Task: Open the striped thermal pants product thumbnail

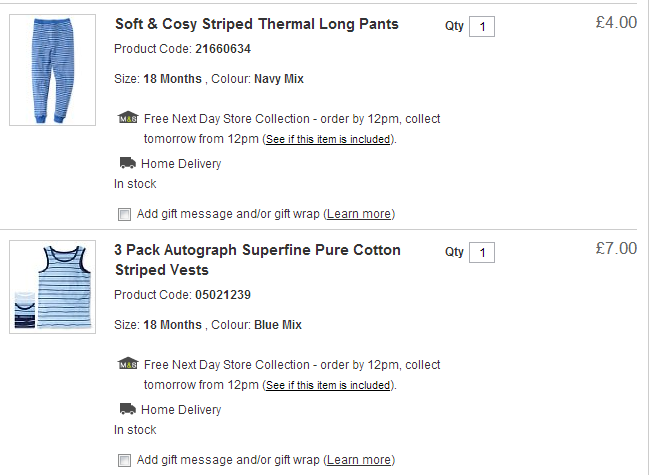Action: (x=52, y=70)
